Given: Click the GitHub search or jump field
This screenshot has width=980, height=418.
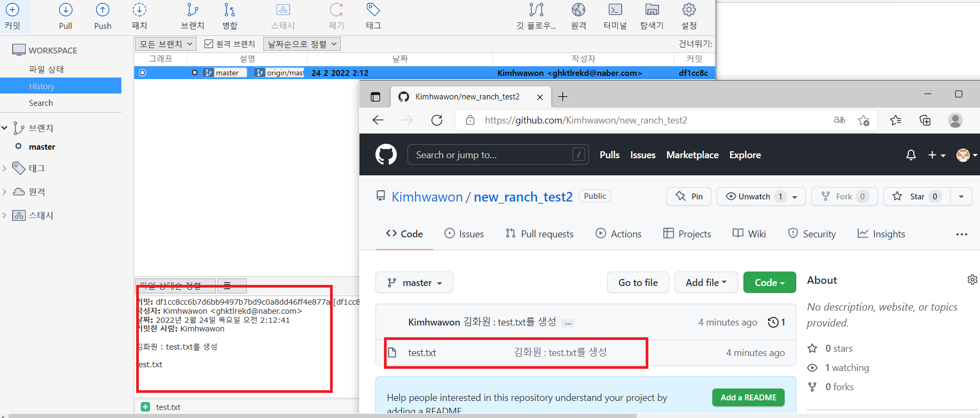Looking at the screenshot, I should tap(498, 154).
